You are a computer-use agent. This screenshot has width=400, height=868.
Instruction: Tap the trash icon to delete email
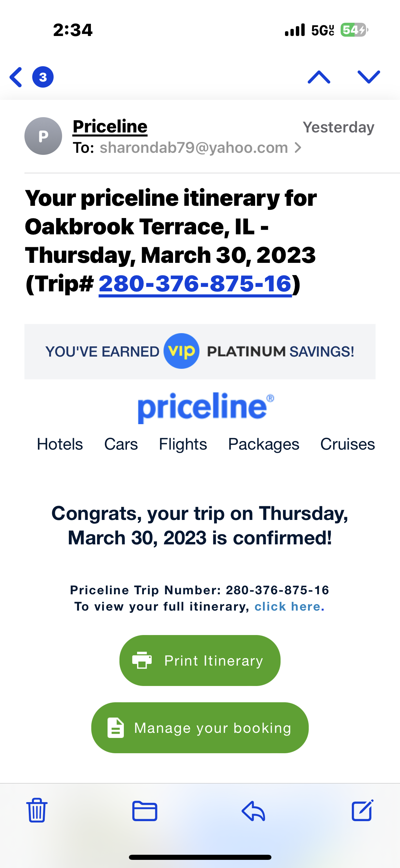(x=37, y=810)
